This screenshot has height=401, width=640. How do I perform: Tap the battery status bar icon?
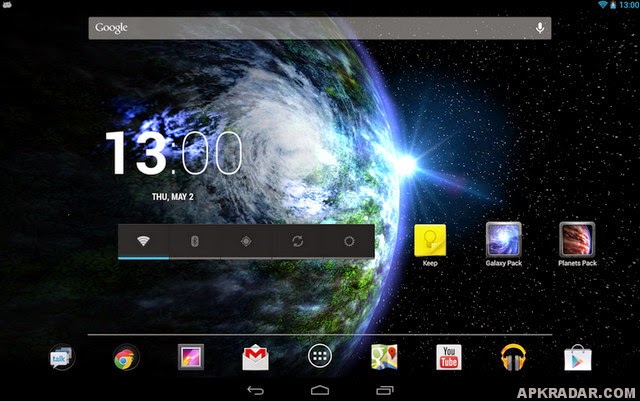tap(613, 5)
